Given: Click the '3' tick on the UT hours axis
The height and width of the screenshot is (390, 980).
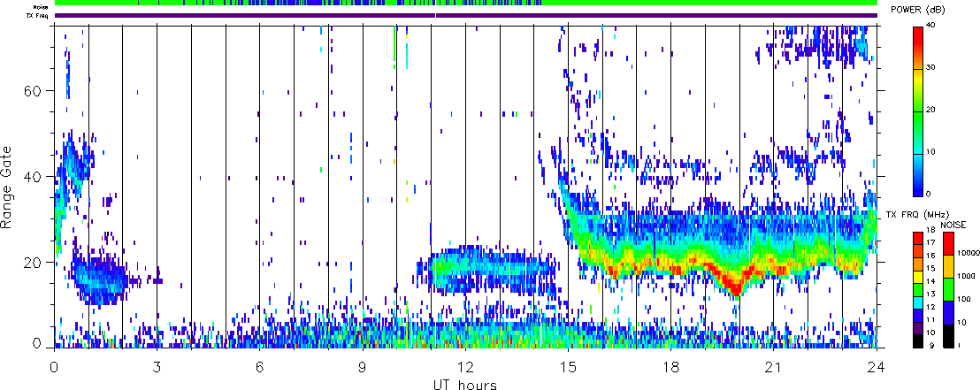Looking at the screenshot, I should pyautogui.click(x=157, y=367).
